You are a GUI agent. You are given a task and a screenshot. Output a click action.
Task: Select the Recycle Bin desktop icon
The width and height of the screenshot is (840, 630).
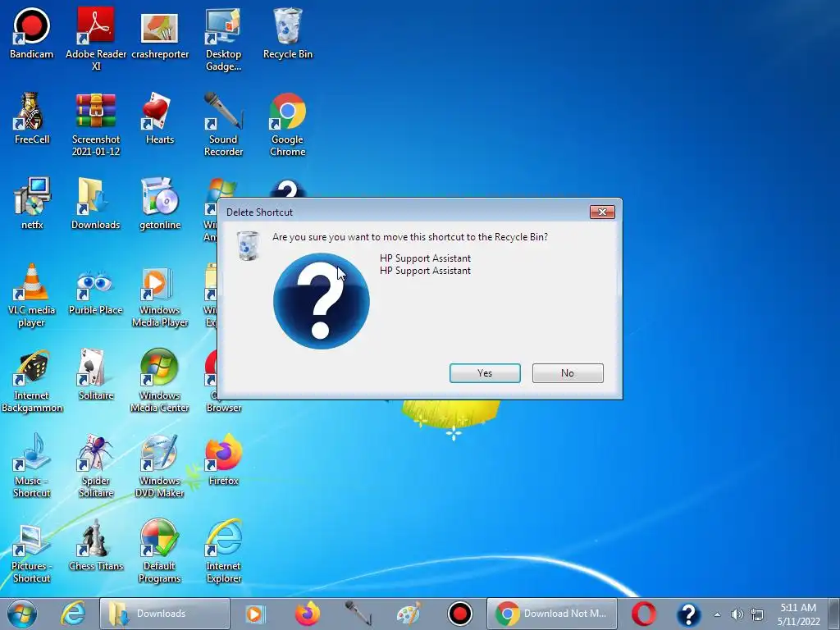coord(288,33)
